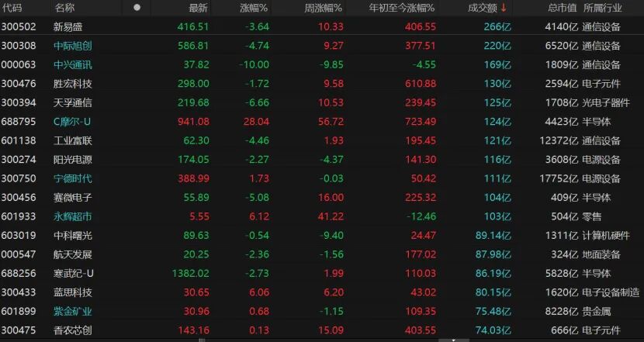Click market cap 17752亿
This screenshot has width=644, height=342.
coord(559,178)
